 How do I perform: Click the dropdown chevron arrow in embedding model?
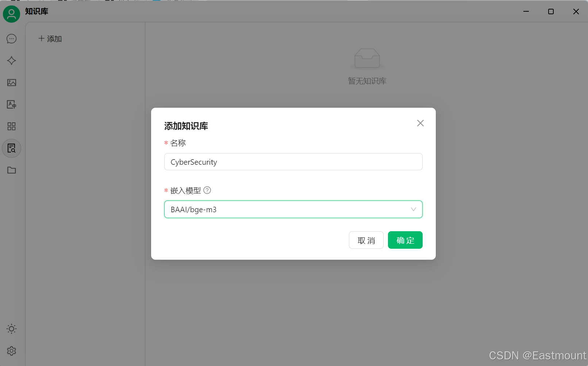click(x=414, y=209)
